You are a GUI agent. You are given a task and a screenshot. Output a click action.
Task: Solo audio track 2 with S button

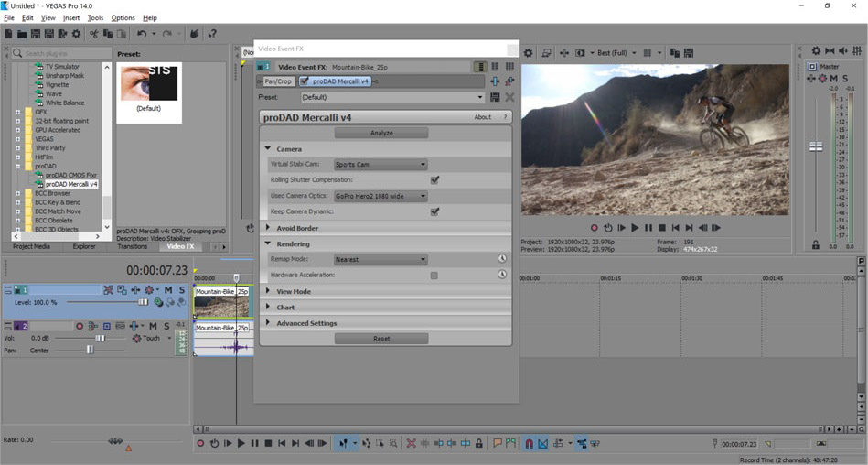166,327
